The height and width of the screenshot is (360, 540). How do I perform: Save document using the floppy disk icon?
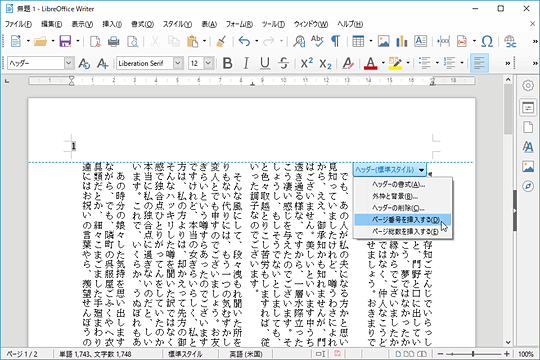65,41
